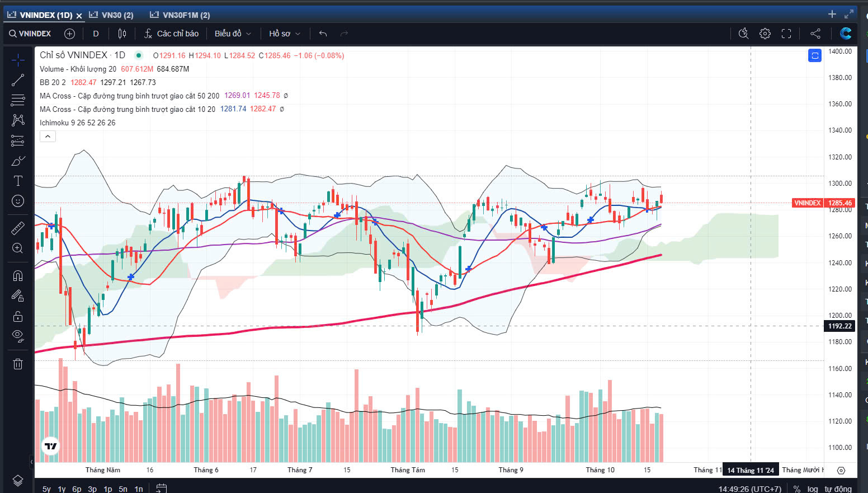The height and width of the screenshot is (493, 868).
Task: Close the VNINDEX (1D) tab
Action: click(x=79, y=16)
